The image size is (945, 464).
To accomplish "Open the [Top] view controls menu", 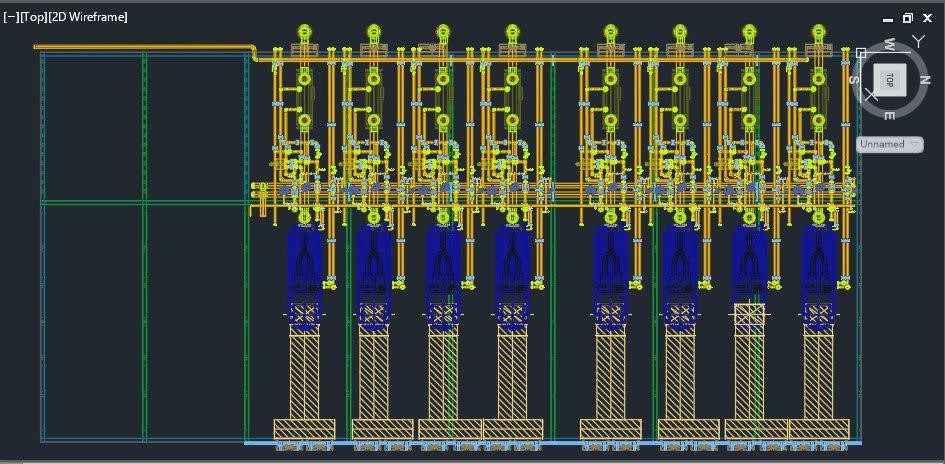I will point(33,17).
